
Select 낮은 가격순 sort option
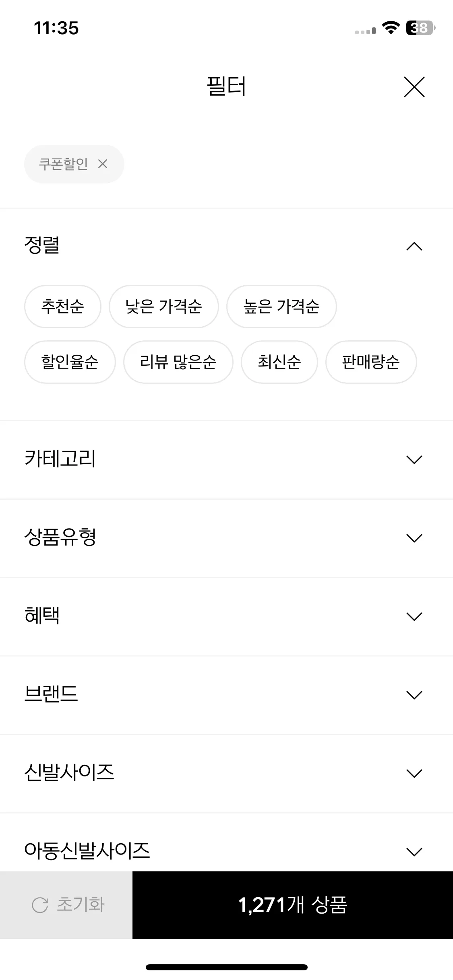(163, 307)
